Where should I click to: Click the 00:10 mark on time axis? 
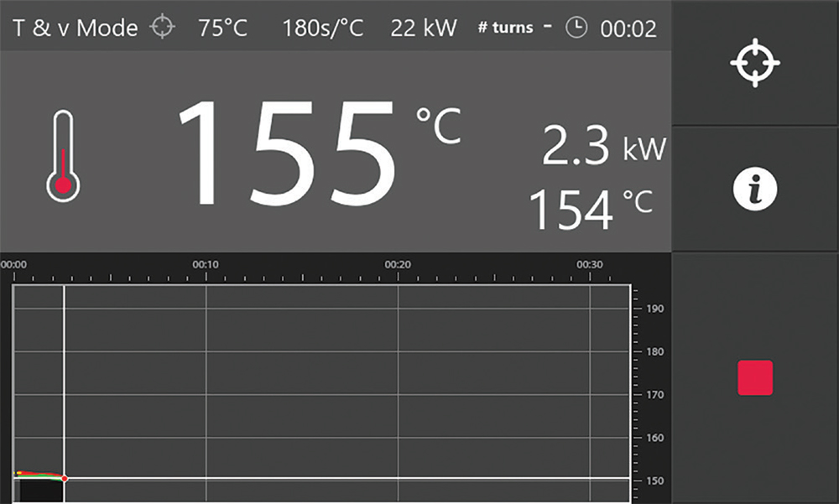[206, 264]
